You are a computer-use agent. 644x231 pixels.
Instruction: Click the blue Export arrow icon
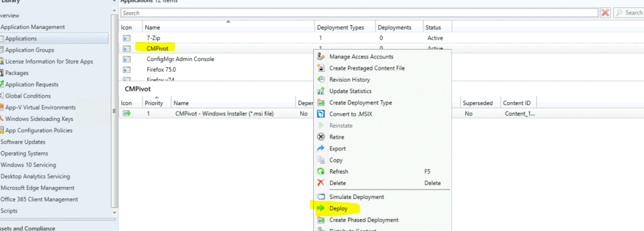[x=321, y=149]
